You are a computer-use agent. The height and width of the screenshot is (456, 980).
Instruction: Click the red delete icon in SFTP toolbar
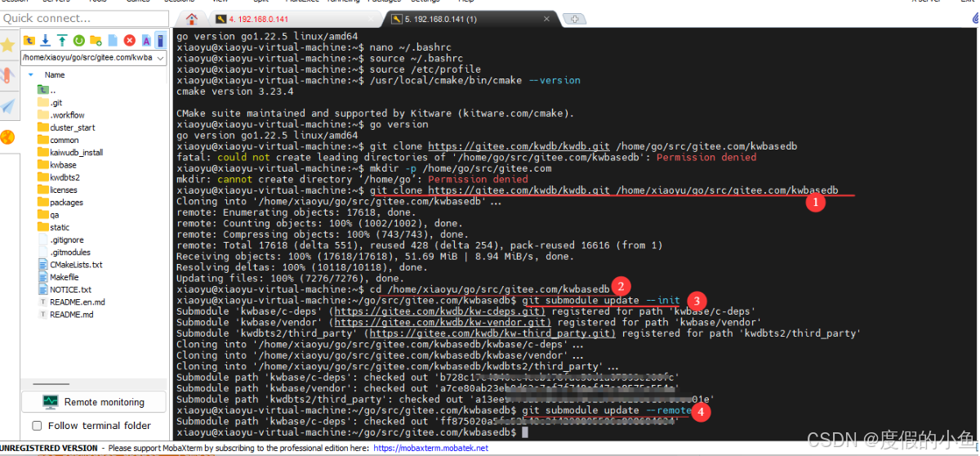[129, 40]
